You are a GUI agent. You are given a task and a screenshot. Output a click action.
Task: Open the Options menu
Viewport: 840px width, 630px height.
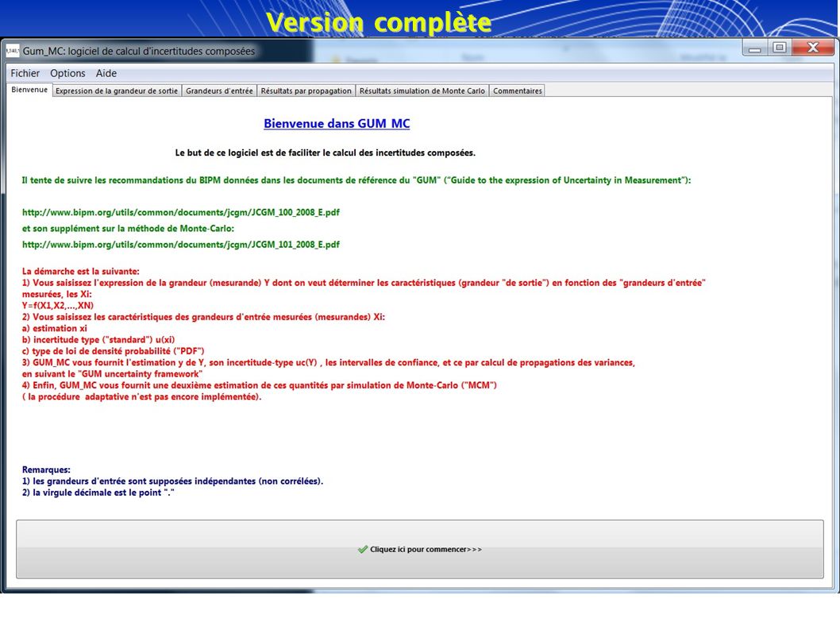[67, 73]
